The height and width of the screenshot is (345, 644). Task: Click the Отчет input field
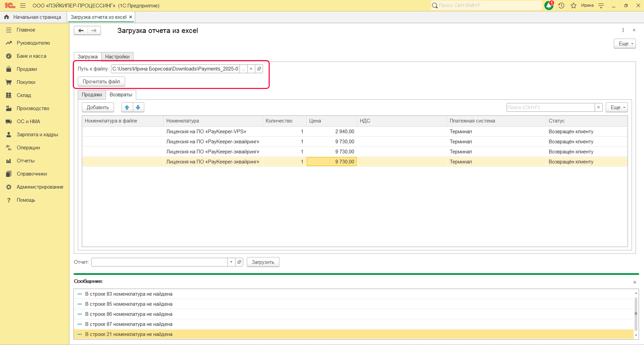coord(160,262)
